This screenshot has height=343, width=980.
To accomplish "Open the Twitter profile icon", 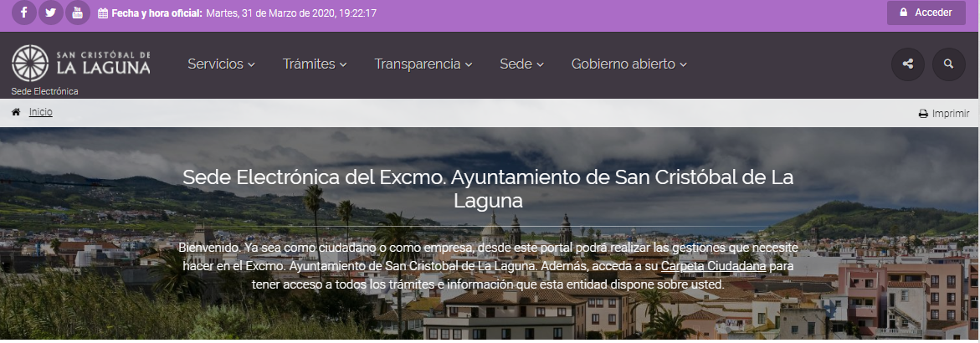I will (50, 13).
